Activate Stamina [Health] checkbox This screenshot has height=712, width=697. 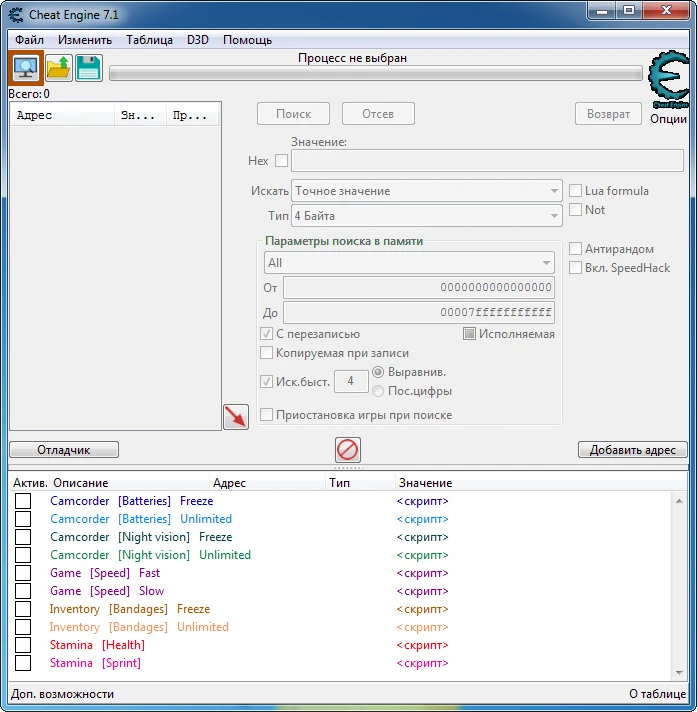pos(23,645)
